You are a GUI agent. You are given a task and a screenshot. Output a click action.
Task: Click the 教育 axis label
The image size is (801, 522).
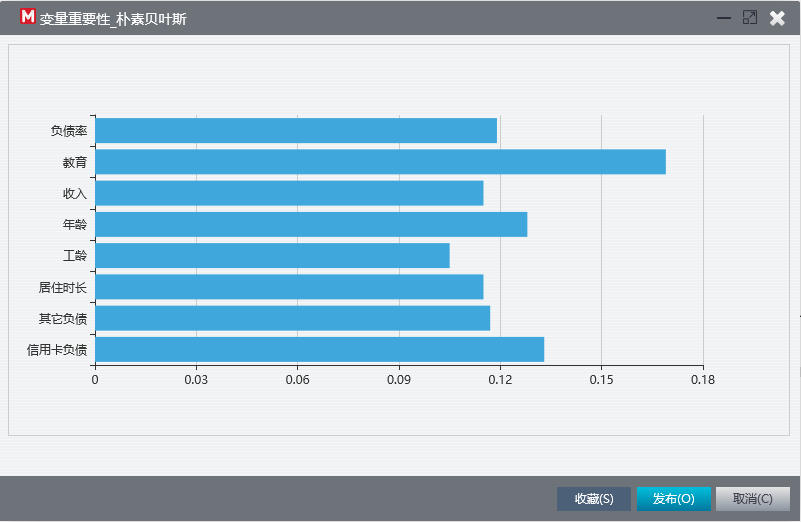coord(75,162)
